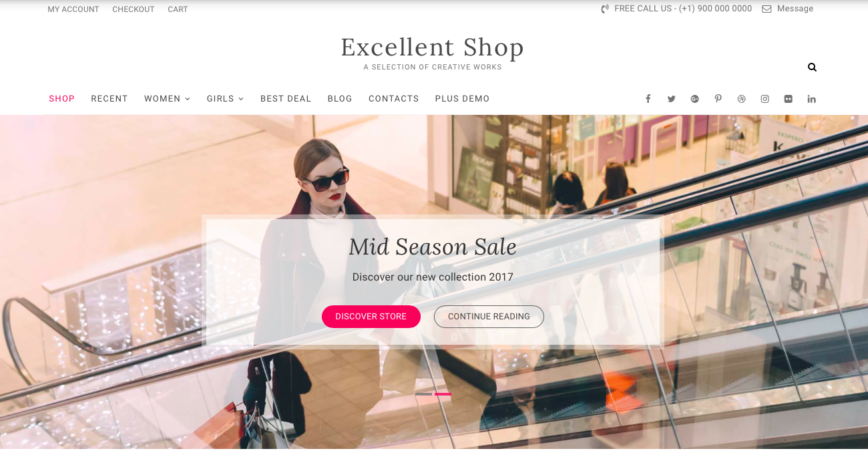Screen dimensions: 868x465
Task: Open the LinkedIn social icon
Action: [811, 99]
